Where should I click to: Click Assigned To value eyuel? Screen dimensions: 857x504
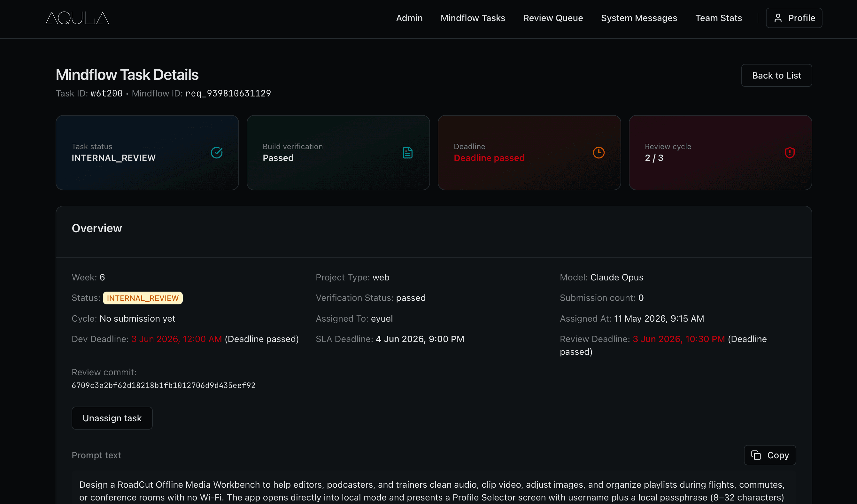coord(382,318)
